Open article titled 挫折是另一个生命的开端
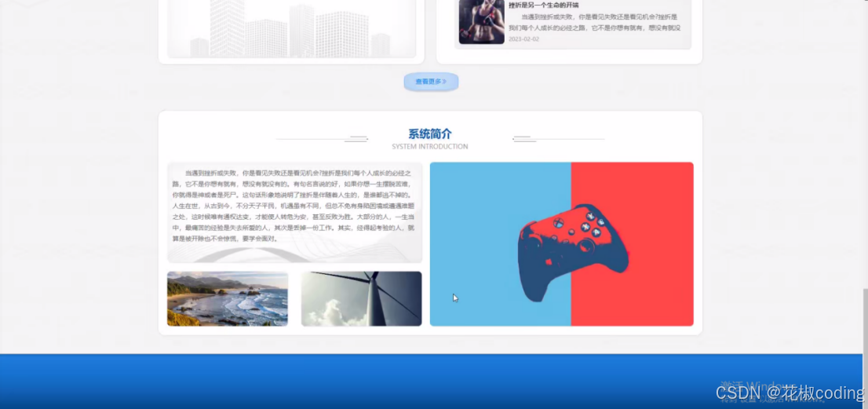The width and height of the screenshot is (868, 409). (544, 5)
